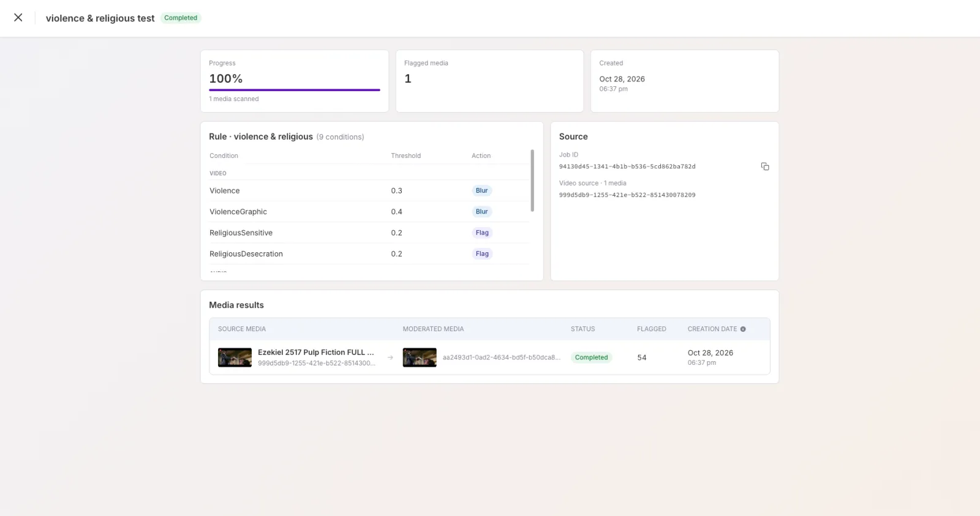The width and height of the screenshot is (980, 516).
Task: Click the Blur action for the Violence condition
Action: (482, 191)
